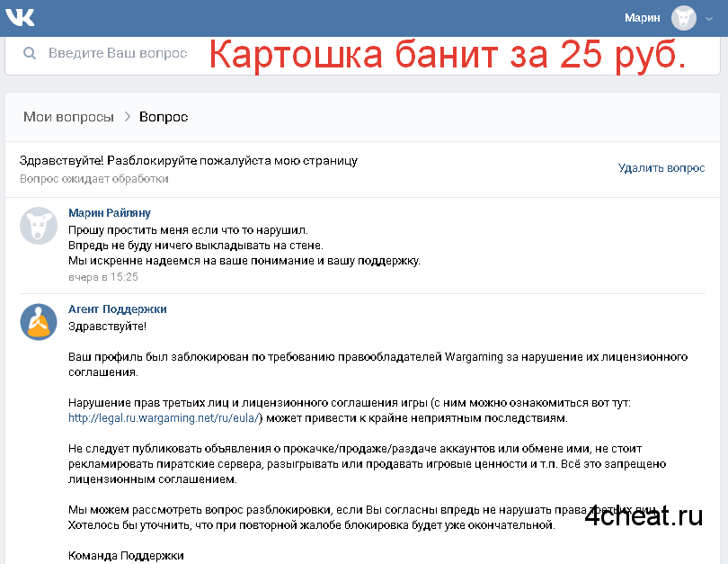728x564 pixels.
Task: Click Марин Райляну's dog avatar thumbnail
Action: coord(39,226)
